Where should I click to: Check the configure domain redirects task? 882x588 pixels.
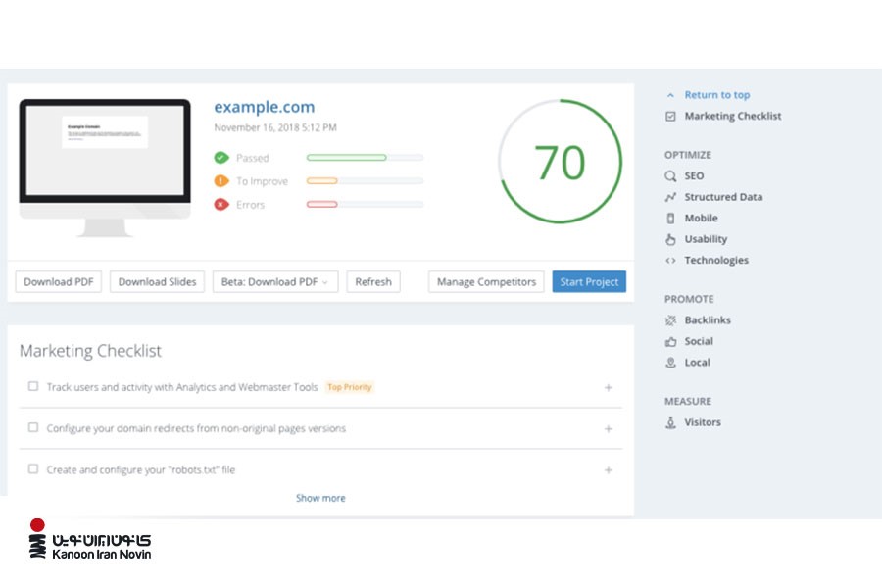point(33,428)
